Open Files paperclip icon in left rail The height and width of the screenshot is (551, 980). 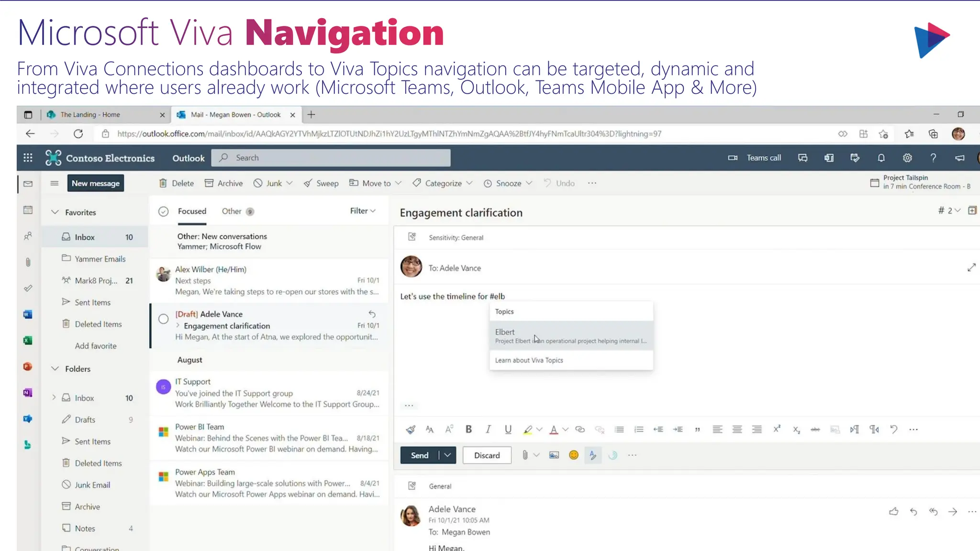[28, 262]
